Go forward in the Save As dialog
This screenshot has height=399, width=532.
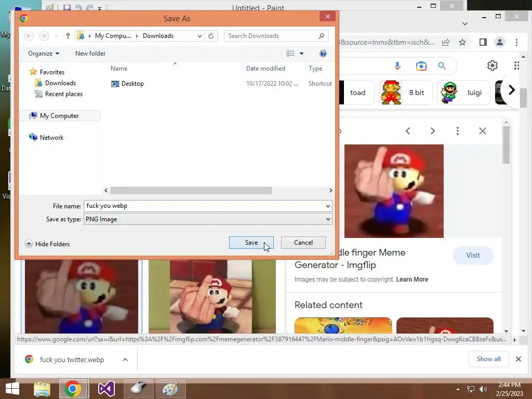(44, 36)
